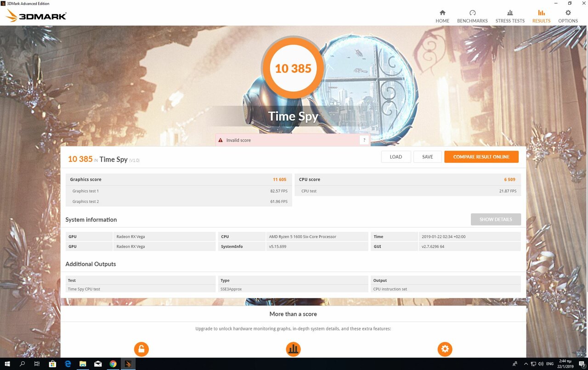Viewport: 588px width, 370px height.
Task: Launch Microsoft Edge from taskbar
Action: pyautogui.click(x=68, y=364)
